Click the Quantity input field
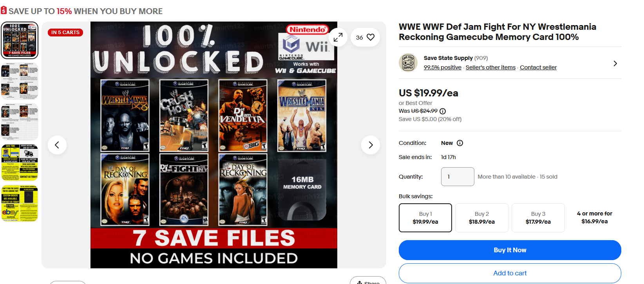This screenshot has height=284, width=644. pos(458,177)
